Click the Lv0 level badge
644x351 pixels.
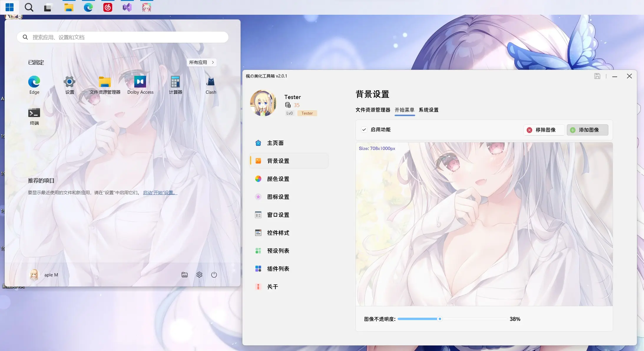pyautogui.click(x=290, y=113)
